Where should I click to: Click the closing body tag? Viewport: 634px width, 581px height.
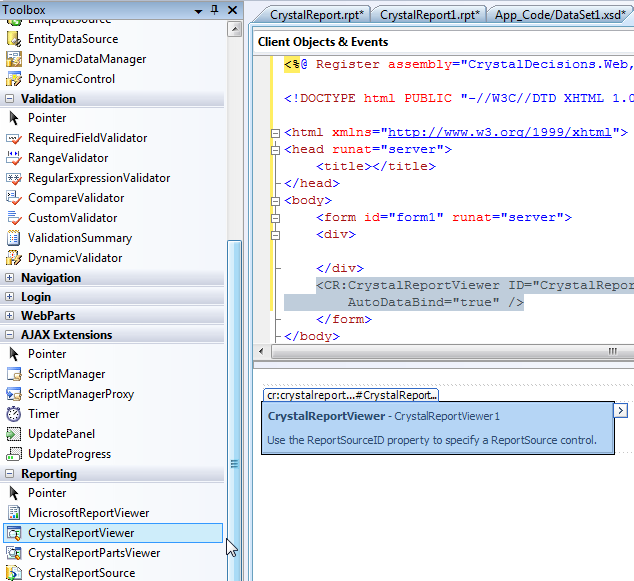(312, 336)
